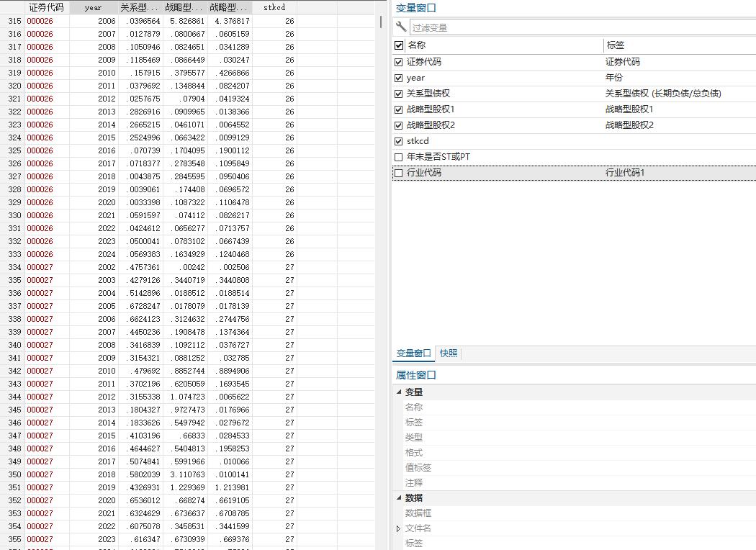Collapse the 变量 section in properties
Screen dimensions: 756x550
coord(398,392)
